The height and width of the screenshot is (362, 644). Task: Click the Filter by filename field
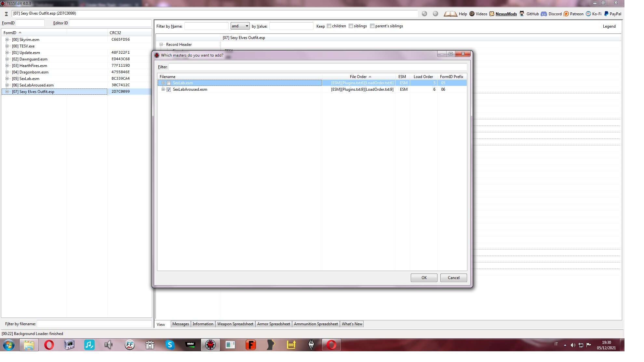tap(94, 324)
